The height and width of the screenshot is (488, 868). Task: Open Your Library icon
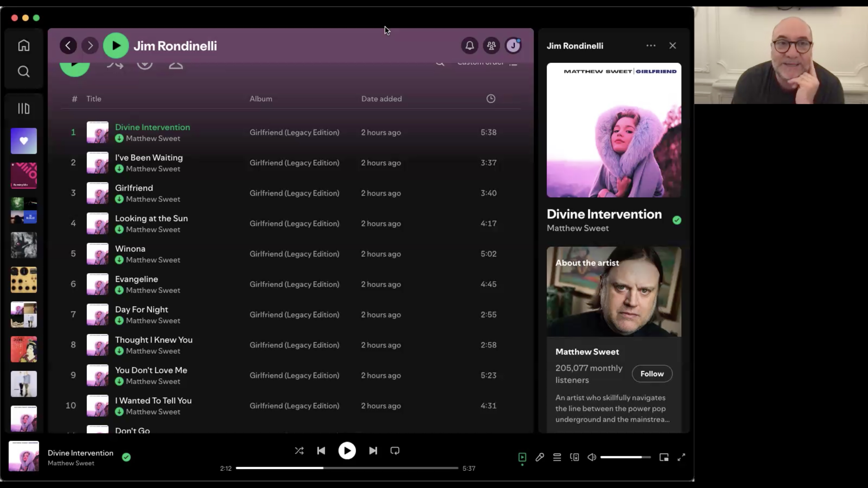(24, 108)
